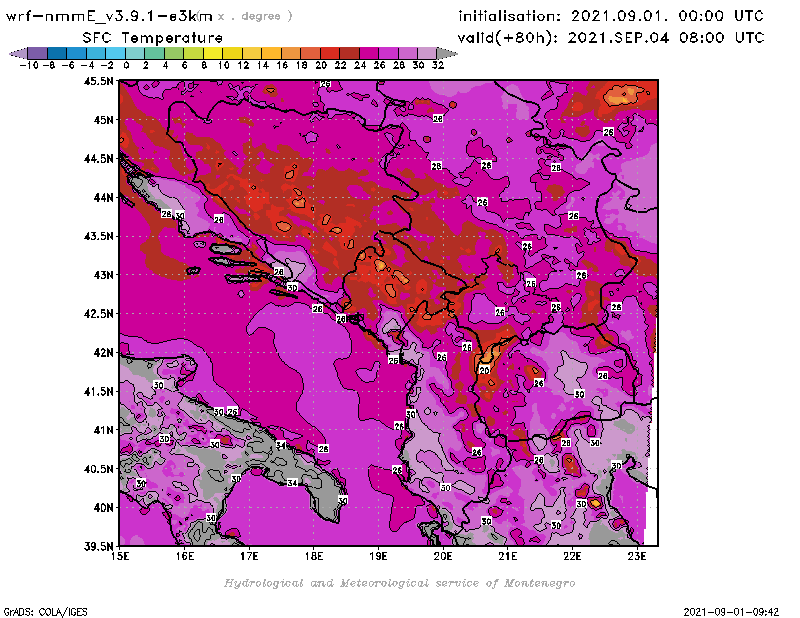Screen dimensions: 800x618
Task: Pick the red 20 to 22 legend swatch
Action: pos(330,53)
